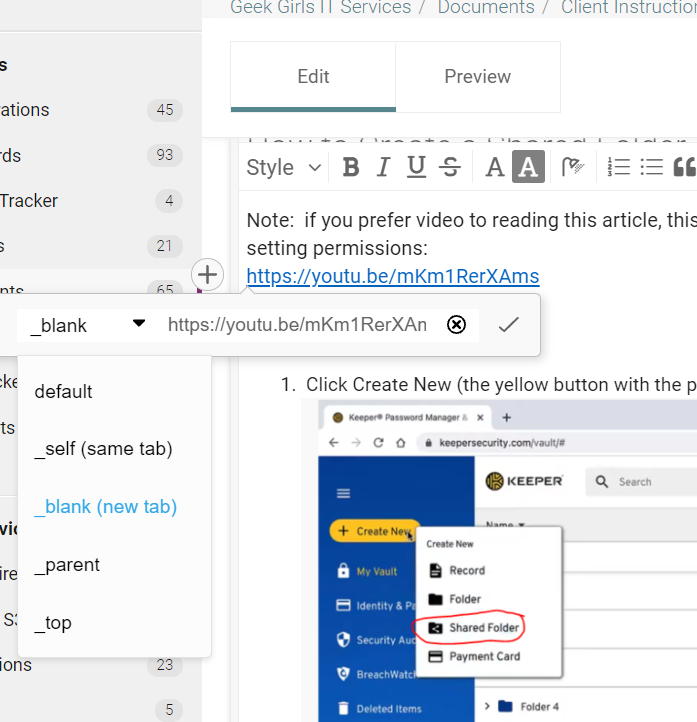Clear the link URL with the X icon
Screen dimensions: 697x722
[456, 325]
